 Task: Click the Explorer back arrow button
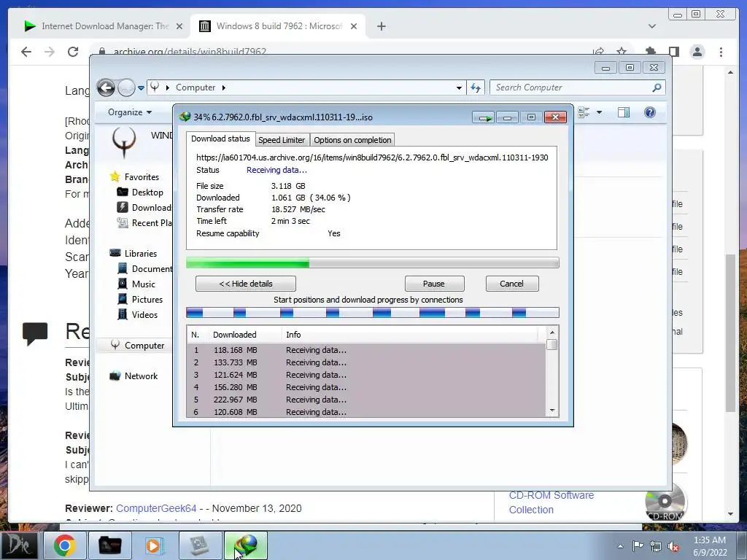[x=107, y=87]
